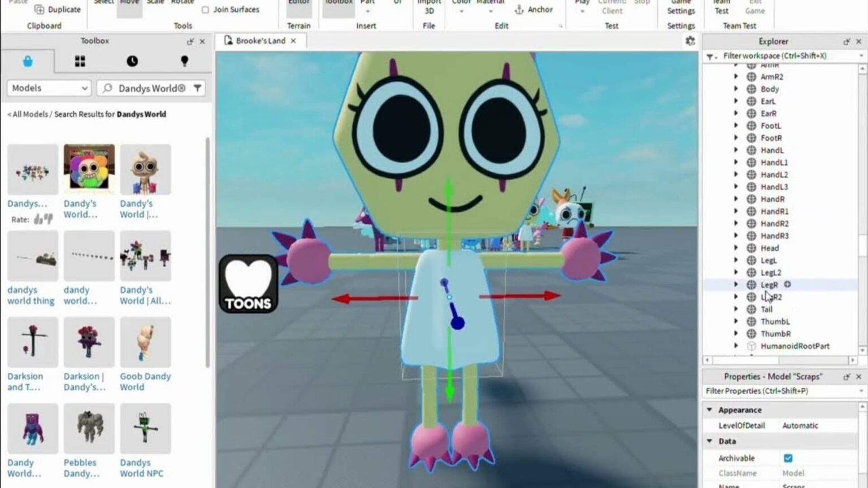Click the blue rotation handle on character
The width and height of the screenshot is (868, 488).
pos(457,323)
